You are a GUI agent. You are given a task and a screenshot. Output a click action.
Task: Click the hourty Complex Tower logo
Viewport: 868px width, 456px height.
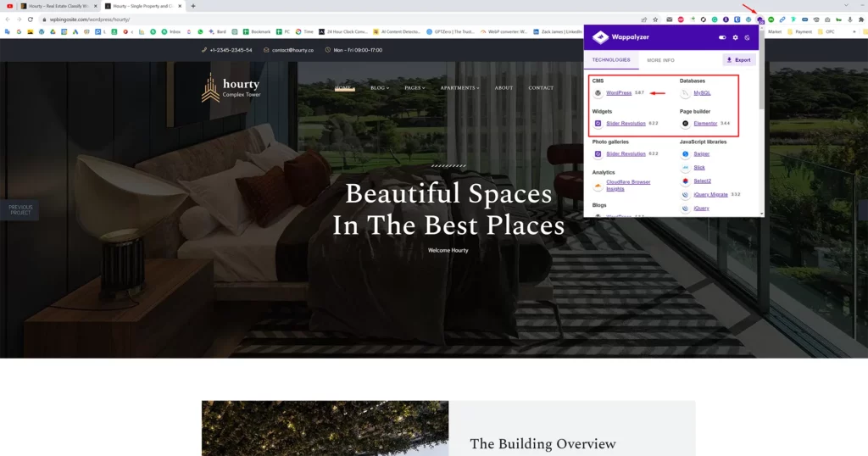point(231,87)
